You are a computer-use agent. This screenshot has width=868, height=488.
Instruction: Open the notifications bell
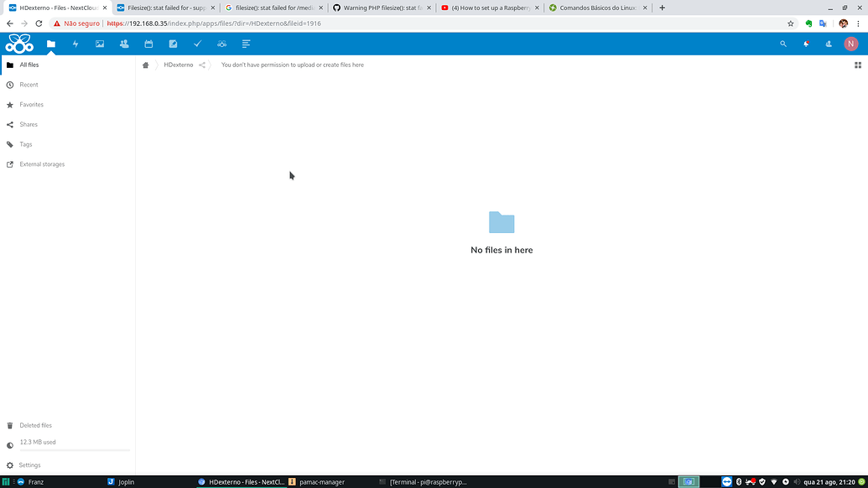tap(806, 44)
